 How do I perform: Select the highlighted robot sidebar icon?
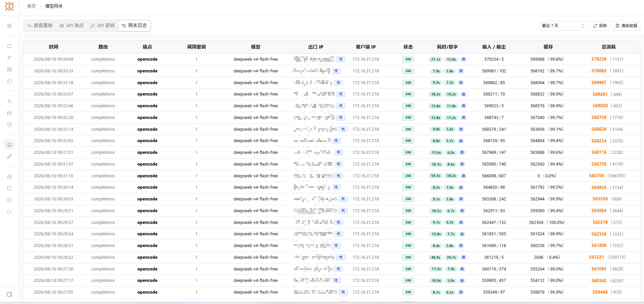tap(9, 145)
